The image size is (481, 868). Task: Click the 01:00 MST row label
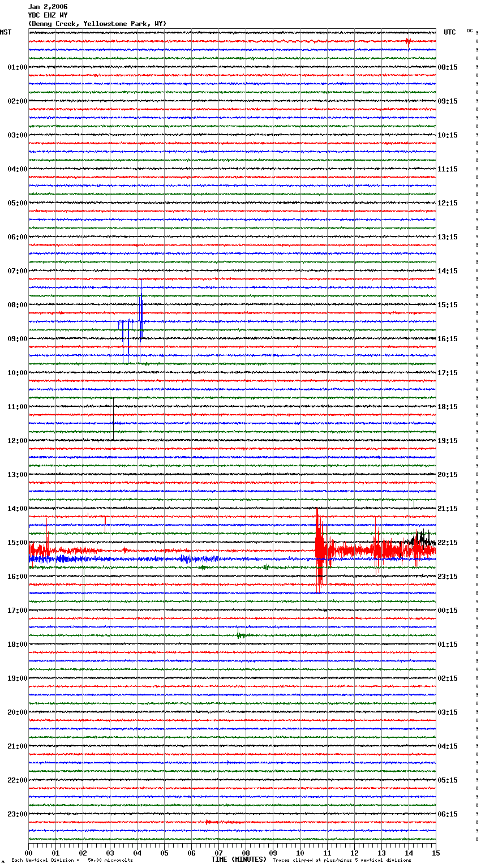(17, 67)
